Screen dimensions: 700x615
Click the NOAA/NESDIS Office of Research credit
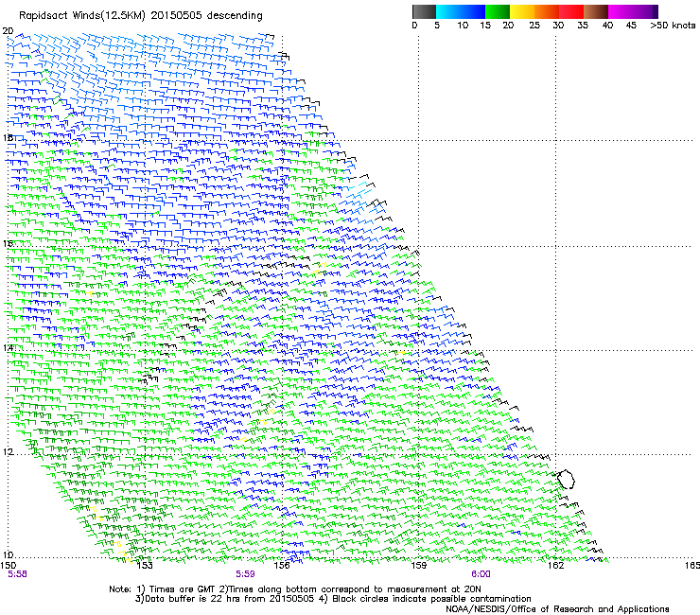(x=557, y=608)
